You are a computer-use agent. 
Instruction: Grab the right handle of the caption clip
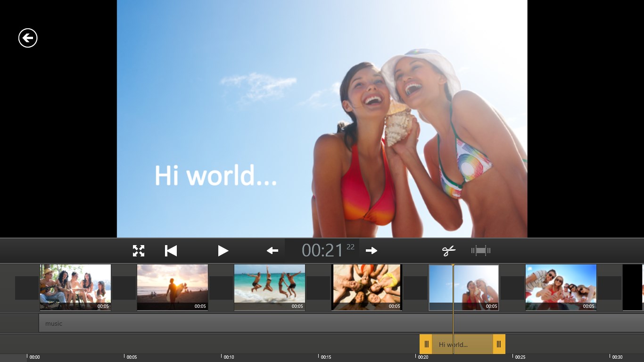(x=499, y=344)
